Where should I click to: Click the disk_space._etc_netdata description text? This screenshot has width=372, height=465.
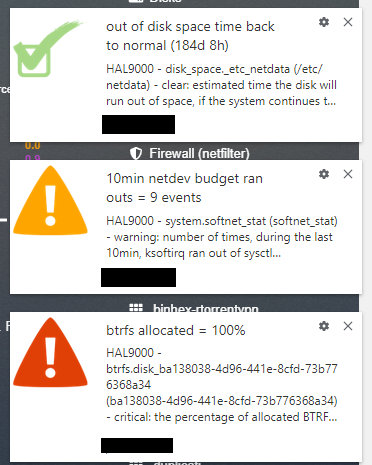(x=221, y=85)
